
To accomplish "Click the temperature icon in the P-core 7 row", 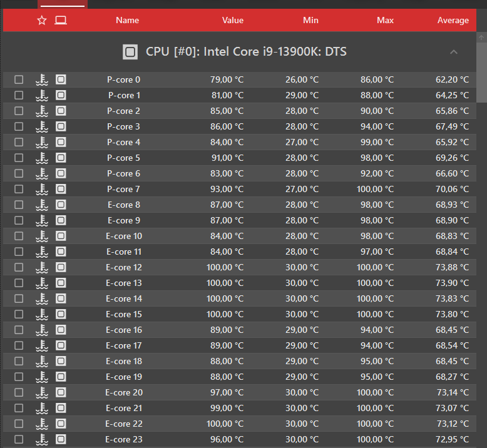I will 42,189.
